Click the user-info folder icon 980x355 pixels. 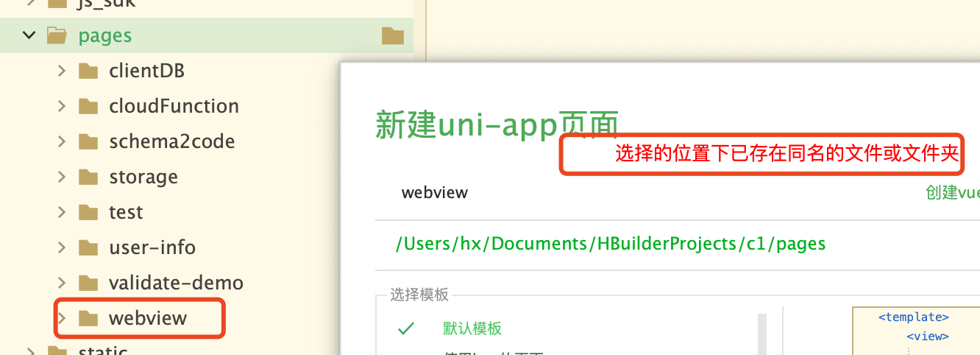click(x=88, y=247)
